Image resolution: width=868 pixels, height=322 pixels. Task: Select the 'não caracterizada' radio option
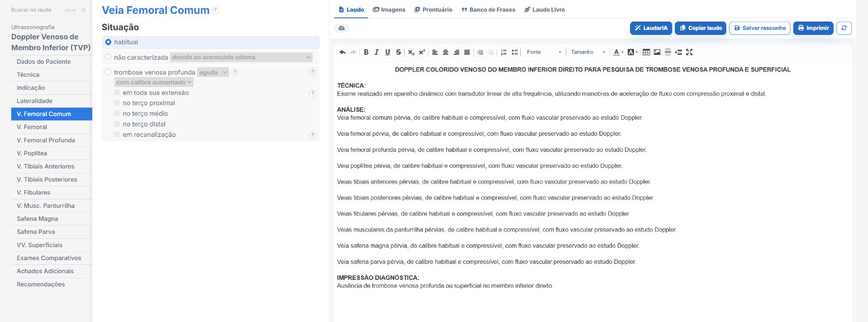click(108, 57)
